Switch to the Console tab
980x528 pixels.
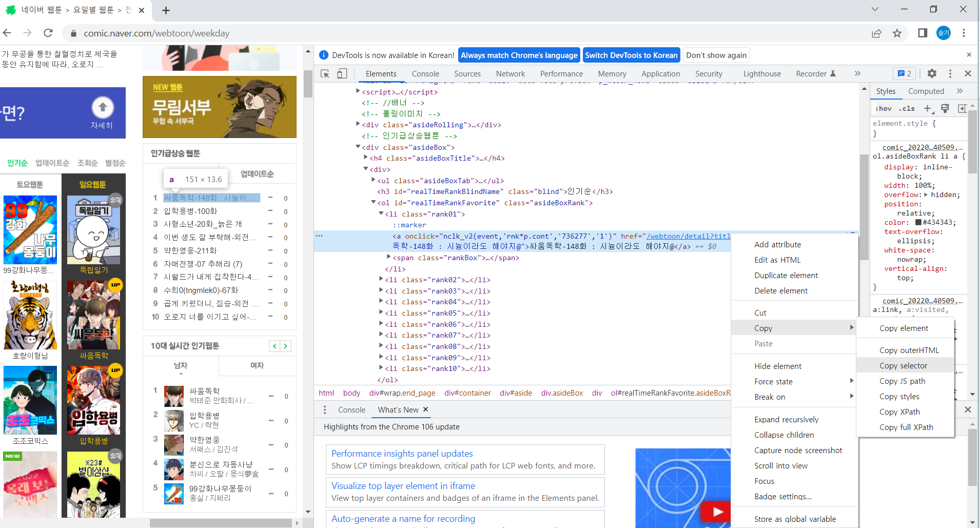coord(425,73)
